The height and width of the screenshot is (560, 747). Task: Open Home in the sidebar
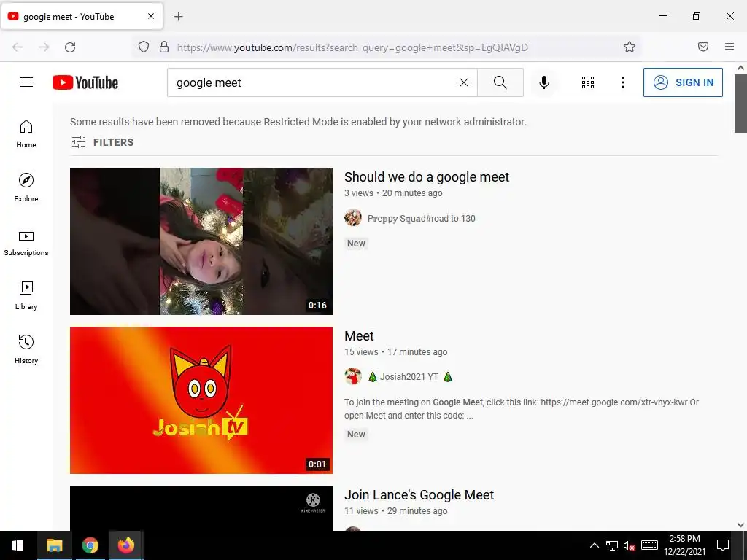point(26,134)
